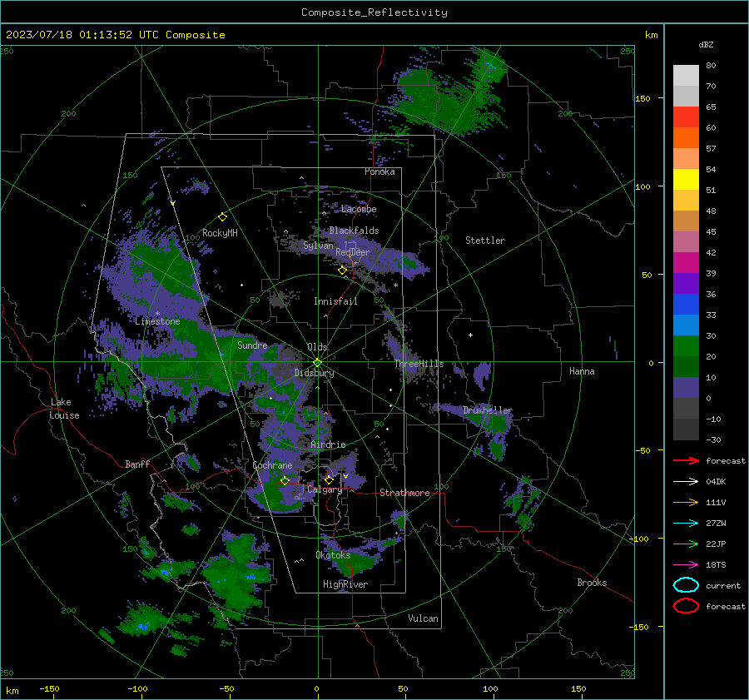Click the yellow radar-center diamond at Olds

317,363
